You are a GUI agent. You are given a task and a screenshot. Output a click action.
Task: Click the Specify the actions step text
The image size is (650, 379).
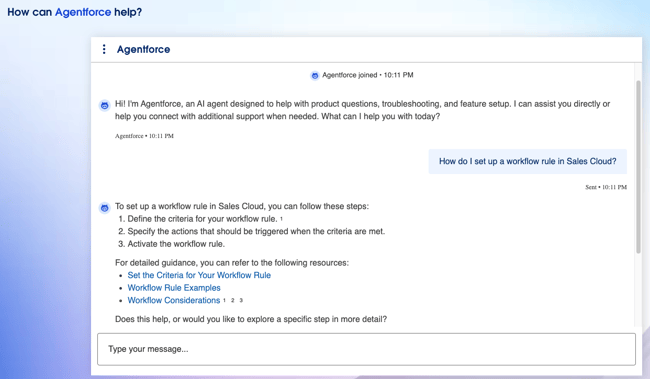(x=256, y=231)
